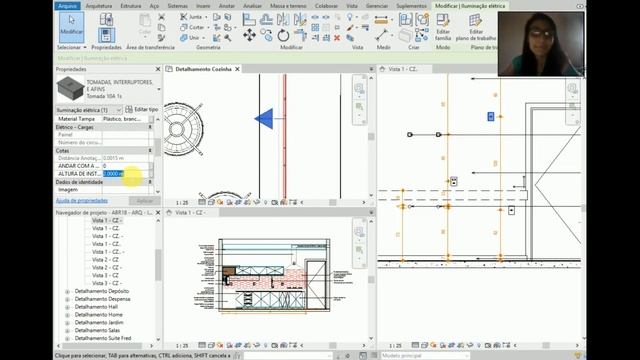Click the ALTURA DE INST... value field

(125, 174)
